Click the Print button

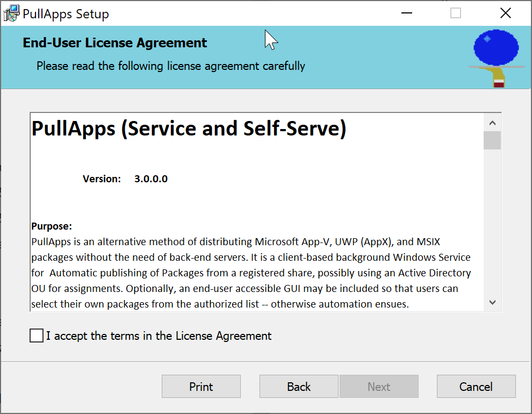(x=201, y=386)
